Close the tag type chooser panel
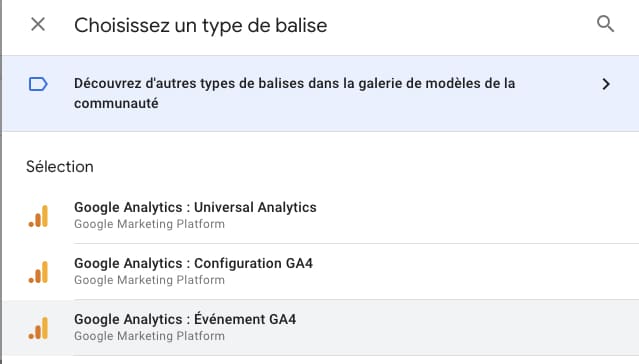Image resolution: width=639 pixels, height=364 pixels. [38, 24]
